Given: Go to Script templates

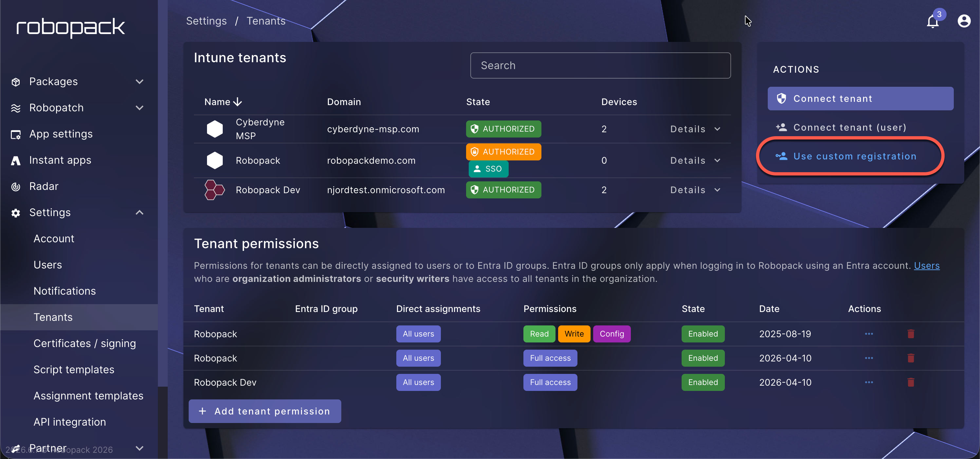Looking at the screenshot, I should [x=74, y=370].
